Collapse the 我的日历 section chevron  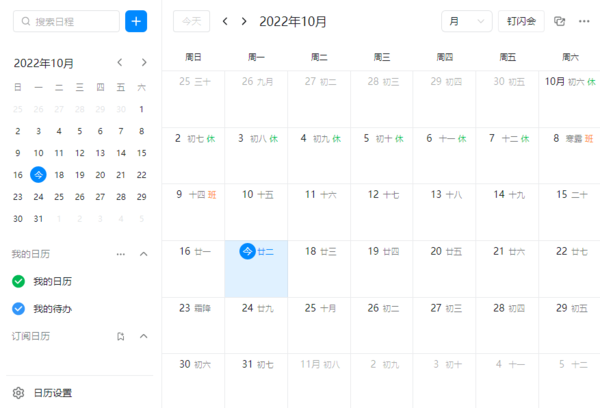(x=143, y=254)
